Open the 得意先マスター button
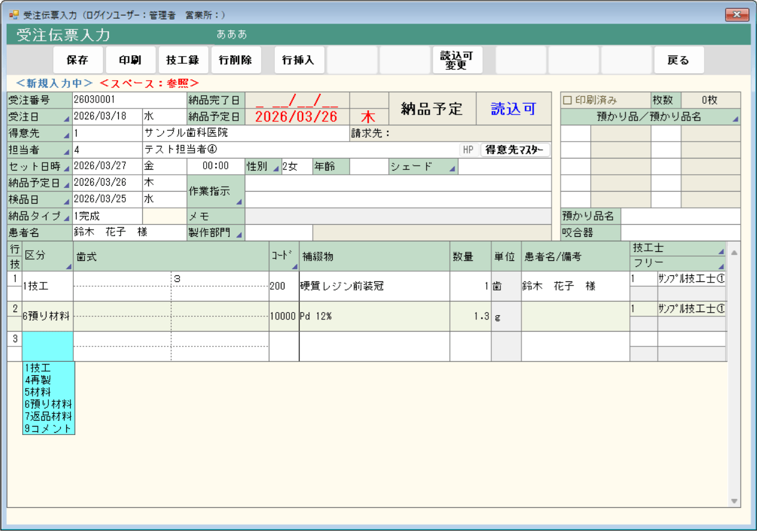Viewport: 757px width, 532px height. pos(515,150)
